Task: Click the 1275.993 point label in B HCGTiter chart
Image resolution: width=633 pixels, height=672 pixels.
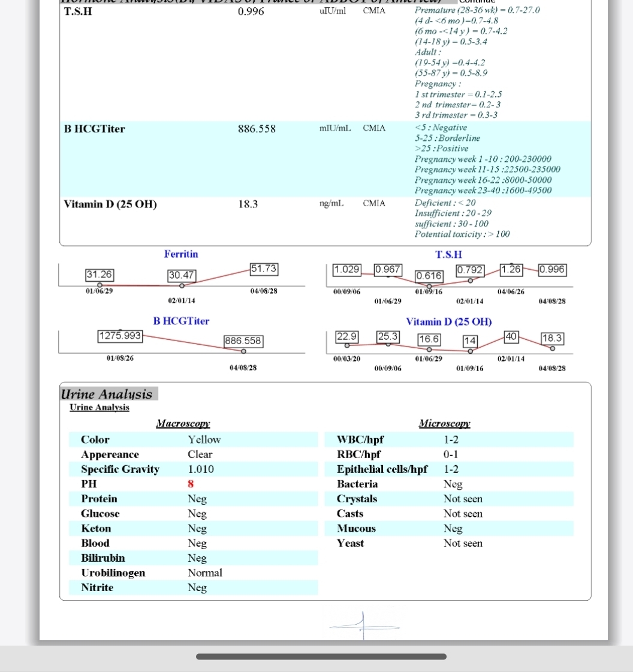Action: [120, 336]
